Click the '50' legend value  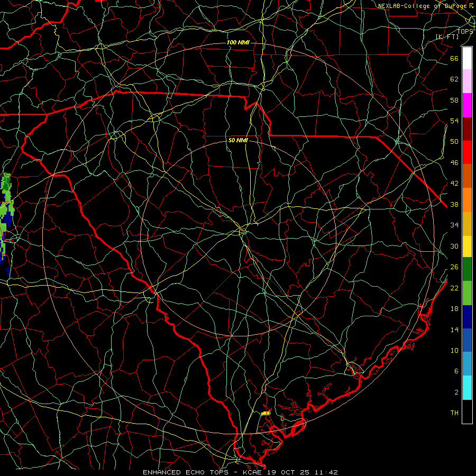(454, 142)
